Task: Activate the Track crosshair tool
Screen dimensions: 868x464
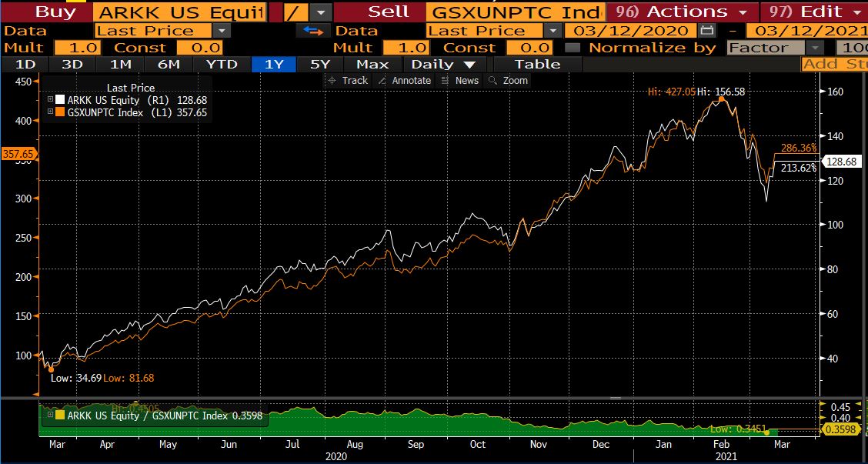Action: pos(348,81)
